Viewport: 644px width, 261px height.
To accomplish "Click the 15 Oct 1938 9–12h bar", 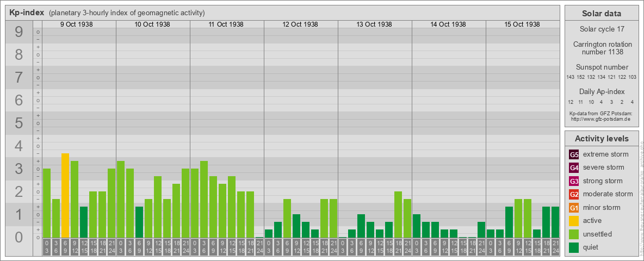I will click(x=518, y=219).
